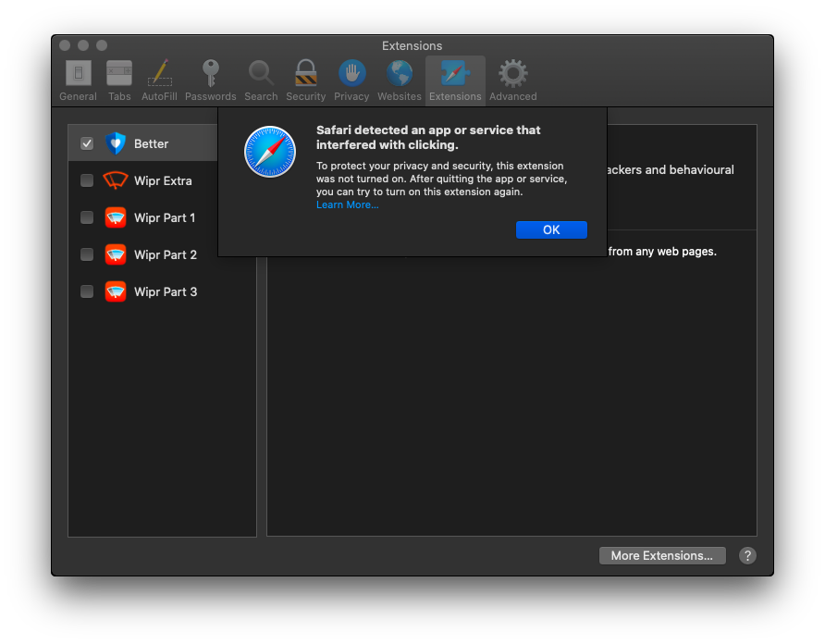825x644 pixels.
Task: Enable the Wipr Part 1 checkbox
Action: point(87,217)
